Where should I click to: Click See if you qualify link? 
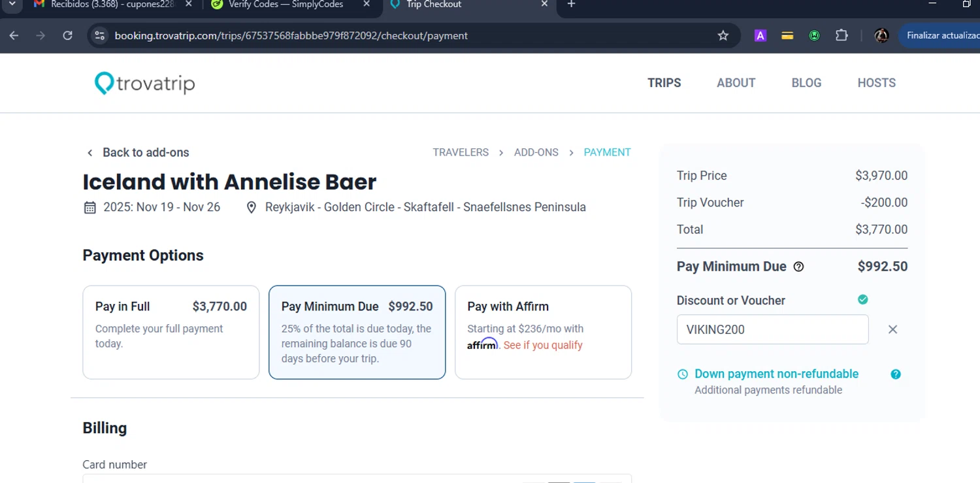click(x=543, y=345)
